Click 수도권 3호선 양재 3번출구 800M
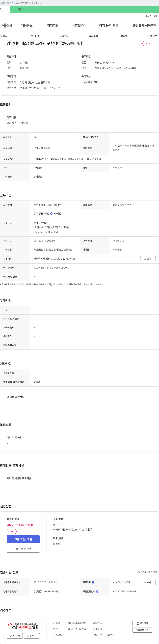Viewport: 159px width, 644px height. (50, 268)
